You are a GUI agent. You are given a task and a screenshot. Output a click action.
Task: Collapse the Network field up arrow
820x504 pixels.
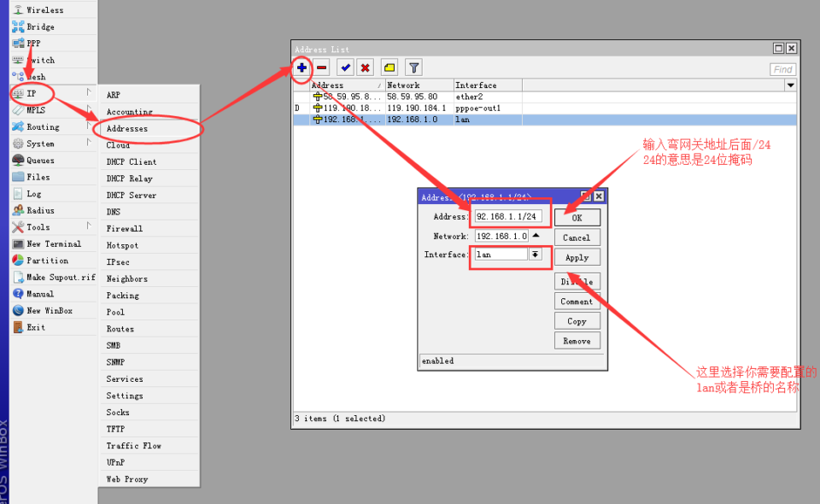click(x=536, y=236)
